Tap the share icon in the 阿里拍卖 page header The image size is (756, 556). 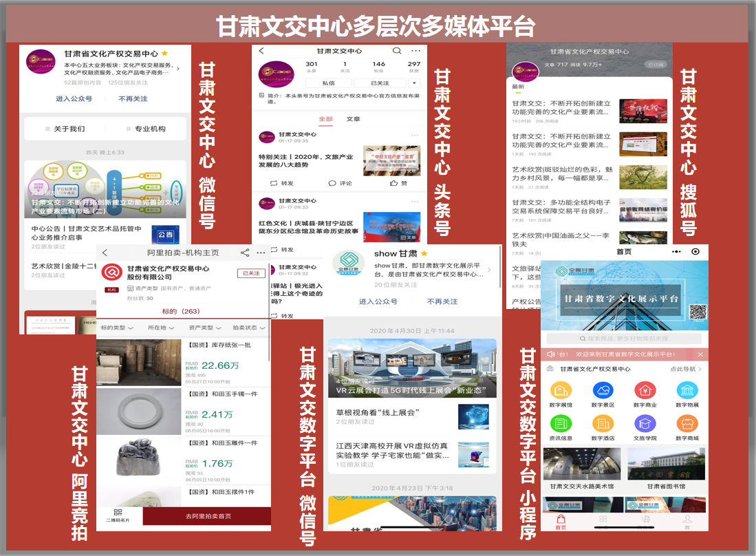tap(245, 253)
